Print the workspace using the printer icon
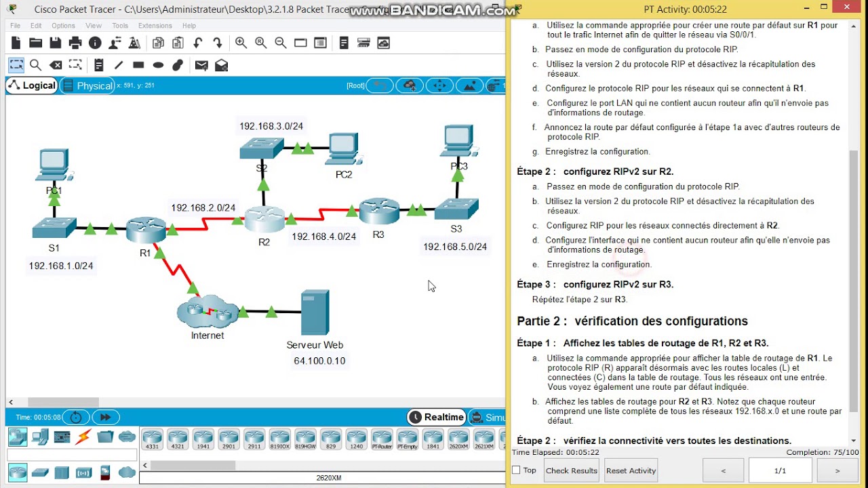This screenshot has width=868, height=488. [75, 43]
